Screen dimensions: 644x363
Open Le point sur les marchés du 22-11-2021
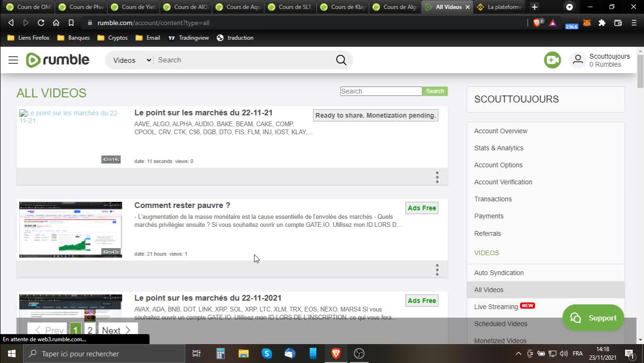[208, 298]
